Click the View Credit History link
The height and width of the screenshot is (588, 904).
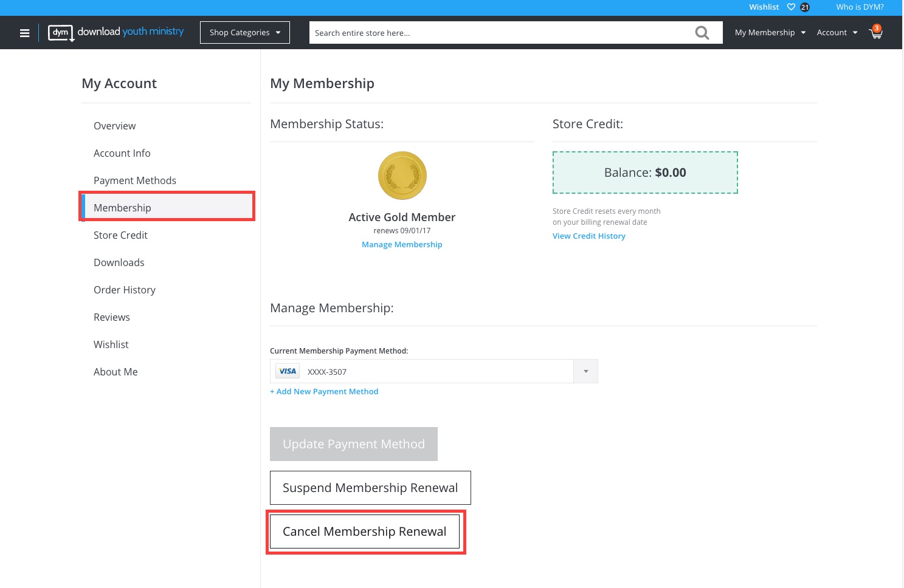pos(589,236)
